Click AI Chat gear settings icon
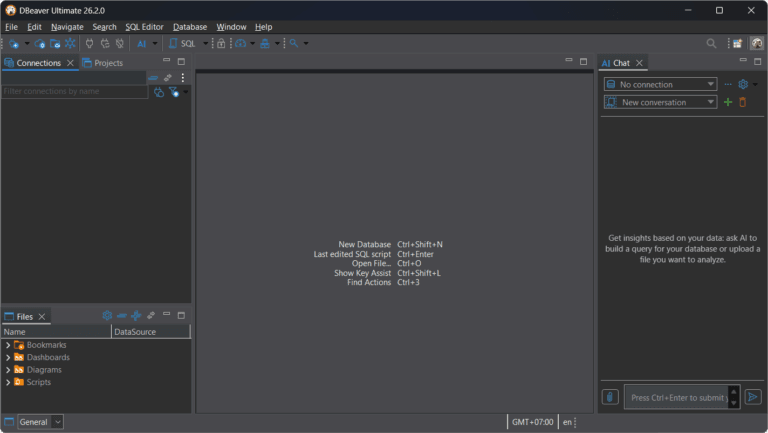The height and width of the screenshot is (433, 768). click(743, 84)
